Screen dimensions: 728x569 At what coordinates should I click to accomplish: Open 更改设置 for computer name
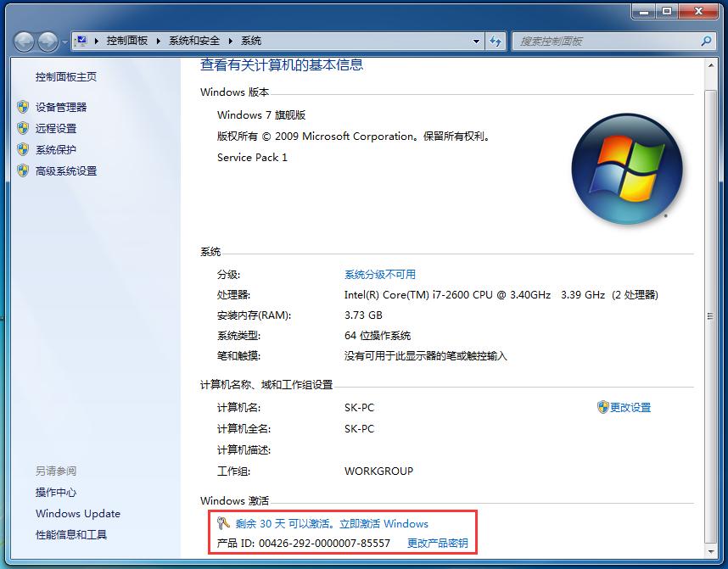coord(630,407)
